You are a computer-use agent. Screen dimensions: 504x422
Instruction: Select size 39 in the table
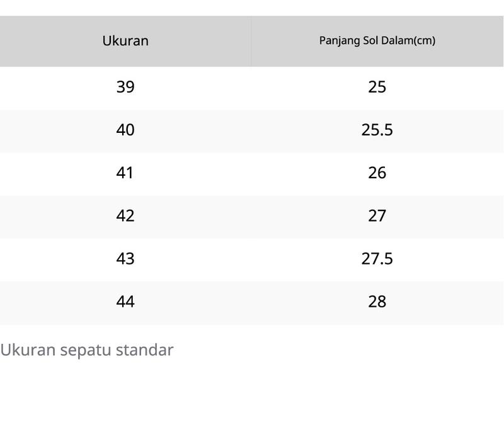[x=125, y=87]
